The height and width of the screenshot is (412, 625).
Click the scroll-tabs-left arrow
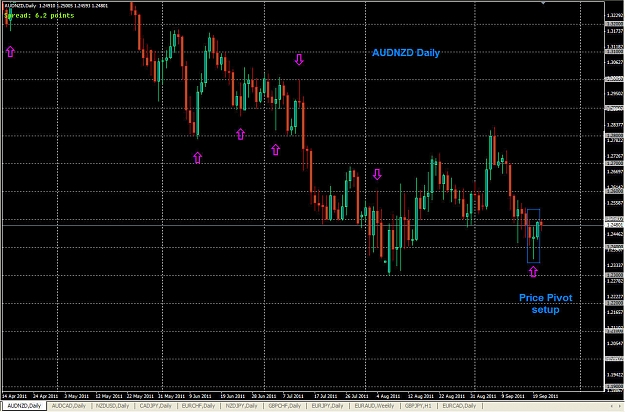point(612,406)
